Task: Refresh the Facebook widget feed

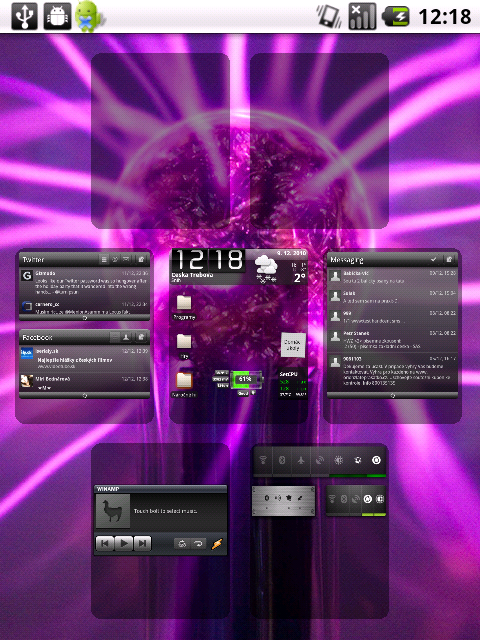Action: [x=84, y=396]
